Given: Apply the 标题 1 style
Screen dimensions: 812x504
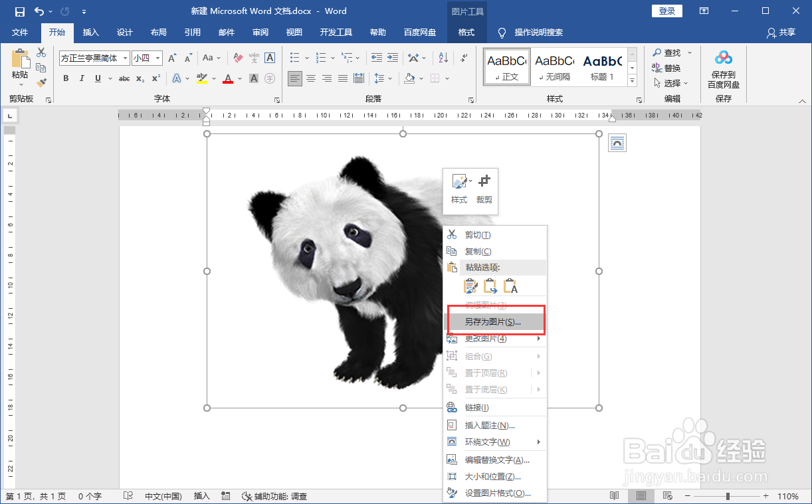Looking at the screenshot, I should 603,67.
